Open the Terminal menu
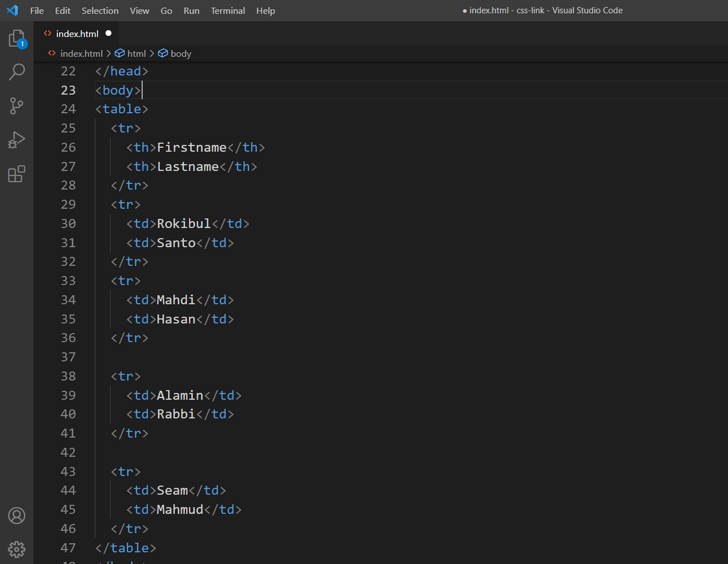 [x=227, y=11]
